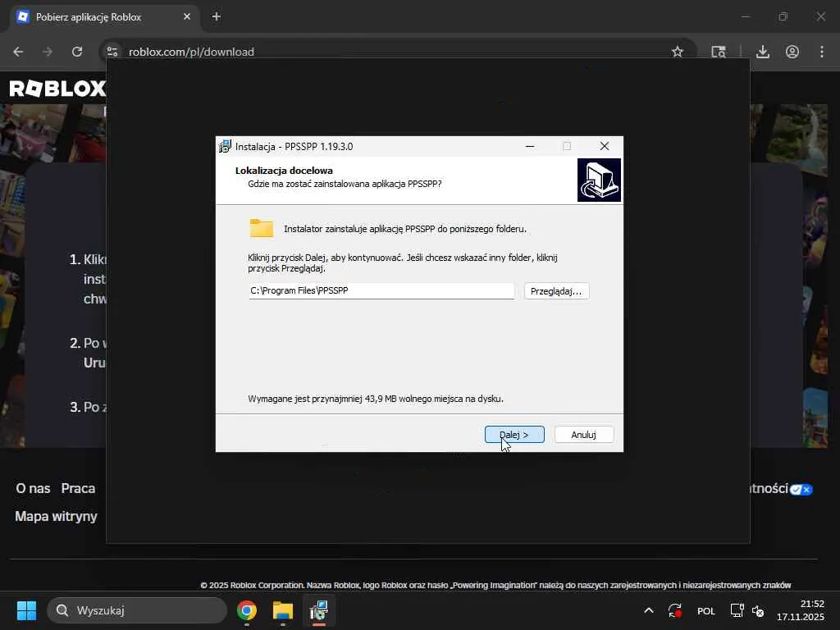Click the PPSSPP installer computer logo
Viewport: 840px width, 630px height.
click(x=599, y=180)
